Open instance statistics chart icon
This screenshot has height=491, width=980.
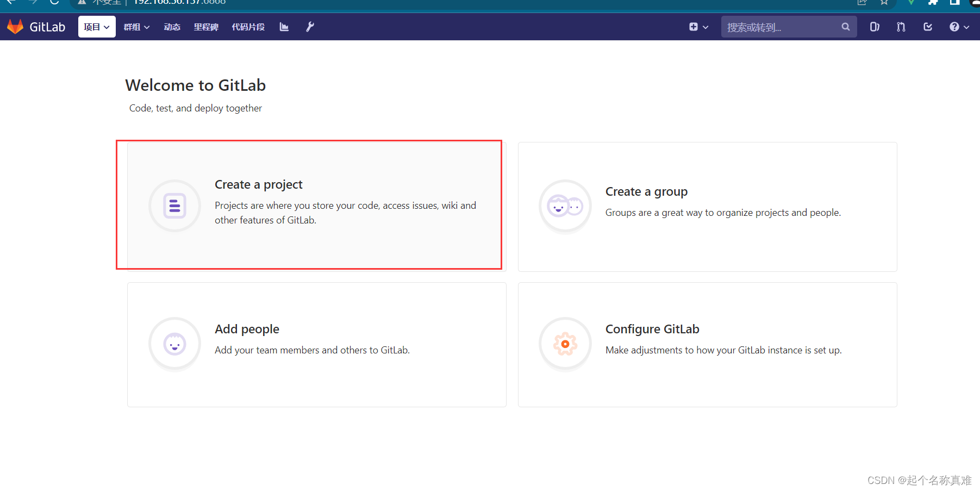[284, 27]
